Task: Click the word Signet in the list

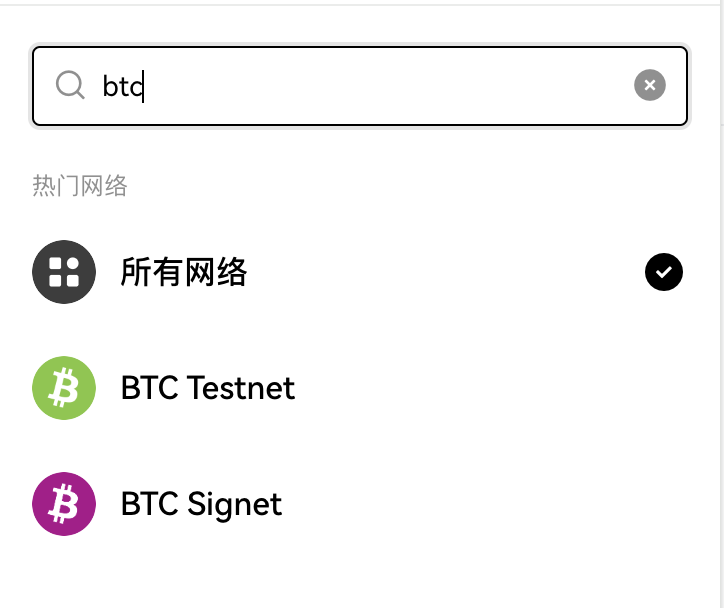Action: [x=235, y=505]
